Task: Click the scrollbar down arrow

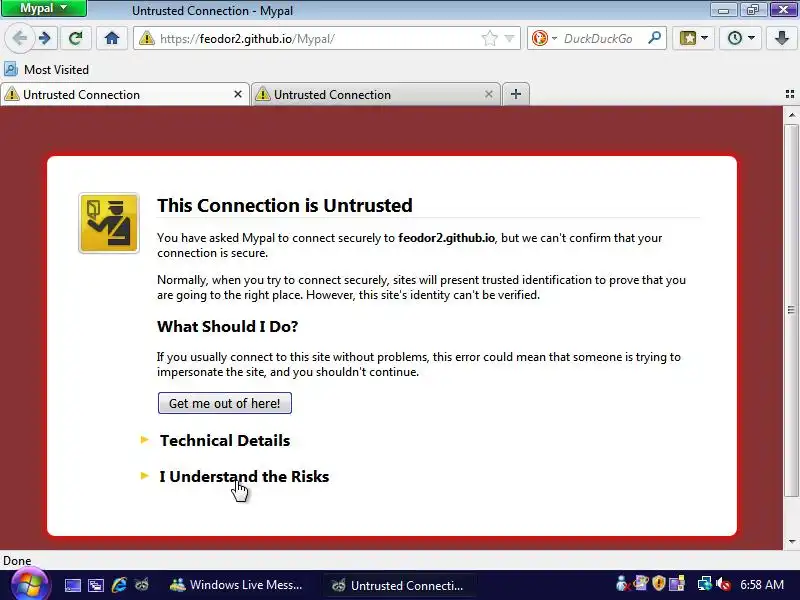Action: point(791,542)
